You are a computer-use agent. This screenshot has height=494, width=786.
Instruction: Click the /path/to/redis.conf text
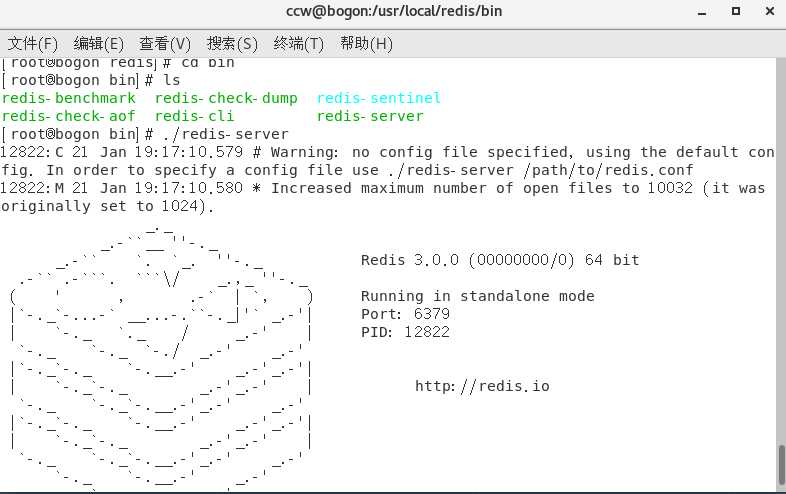[x=608, y=171]
